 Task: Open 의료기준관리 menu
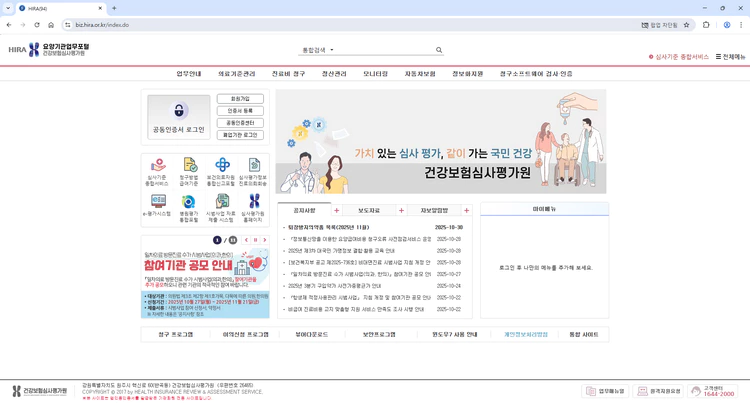[x=237, y=74]
